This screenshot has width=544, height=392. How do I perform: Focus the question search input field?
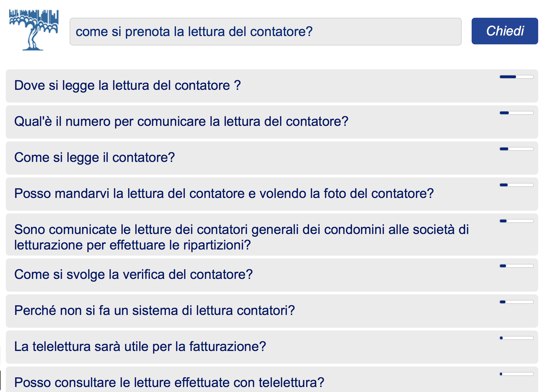tap(265, 32)
